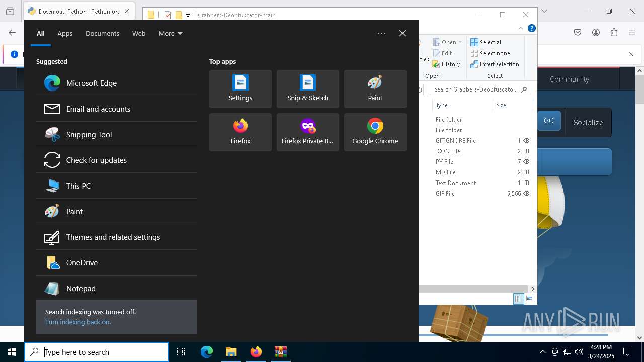Switch to the Web search tab
The image size is (644, 362).
tap(139, 33)
